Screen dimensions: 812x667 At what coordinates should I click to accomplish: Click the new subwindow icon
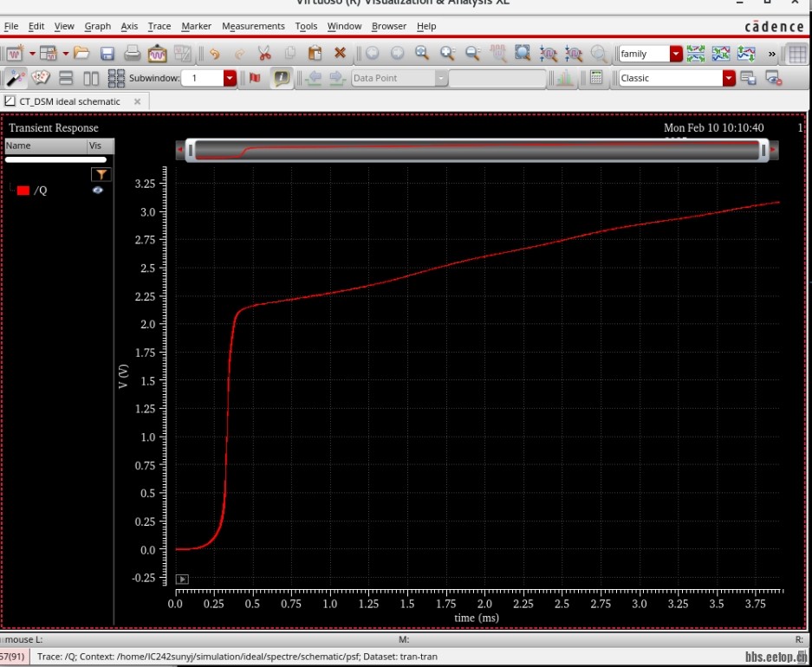49,54
